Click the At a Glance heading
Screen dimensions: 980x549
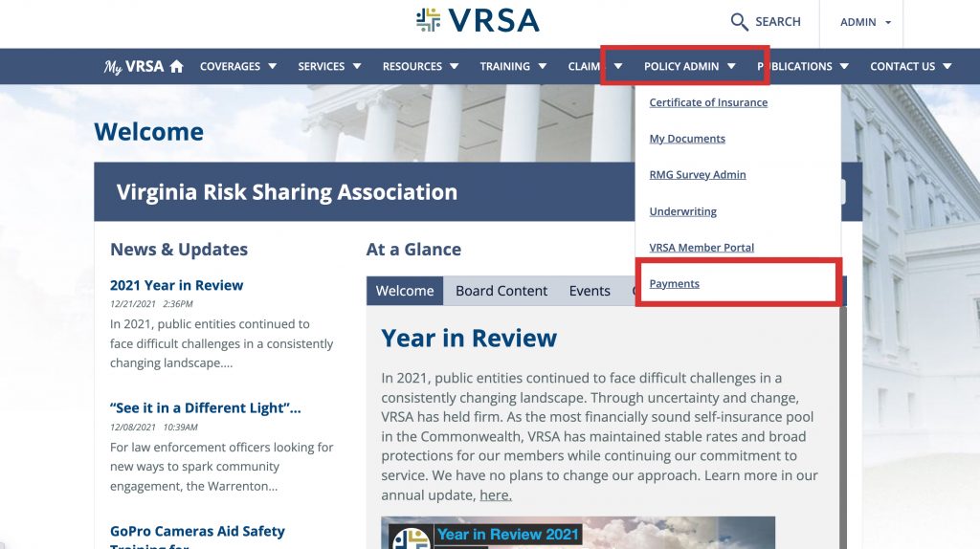pyautogui.click(x=413, y=250)
